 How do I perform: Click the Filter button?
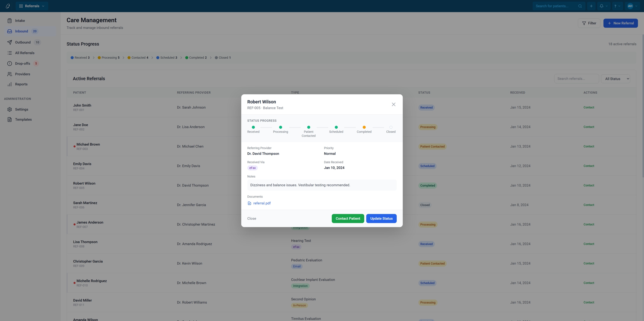click(589, 23)
